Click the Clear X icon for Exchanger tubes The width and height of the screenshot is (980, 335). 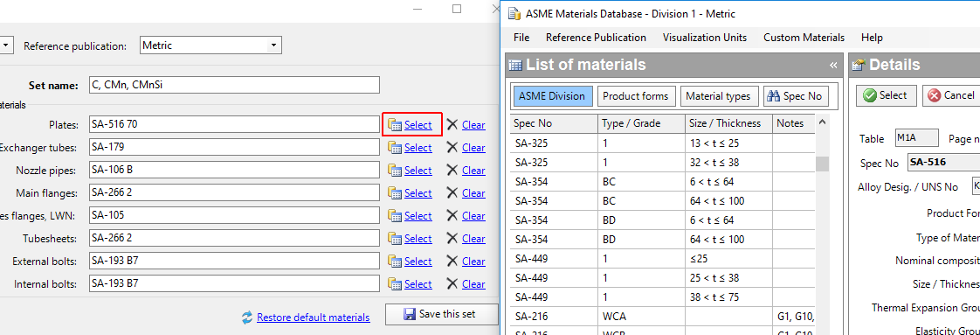[452, 148]
